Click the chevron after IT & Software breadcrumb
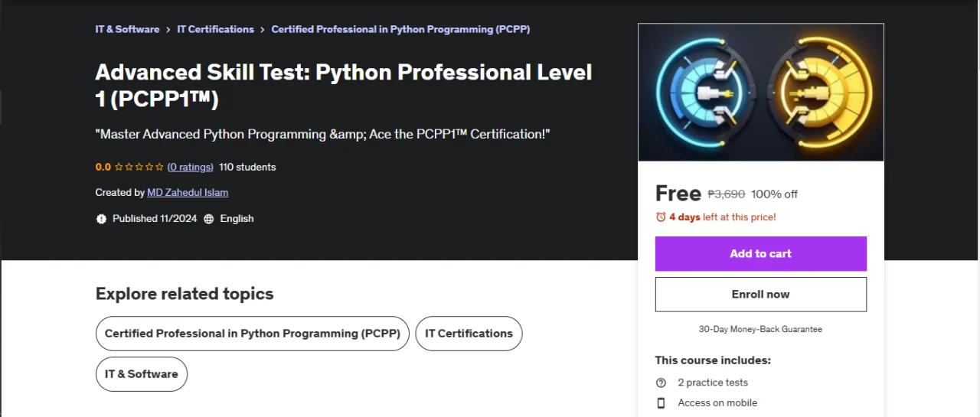 (x=168, y=29)
